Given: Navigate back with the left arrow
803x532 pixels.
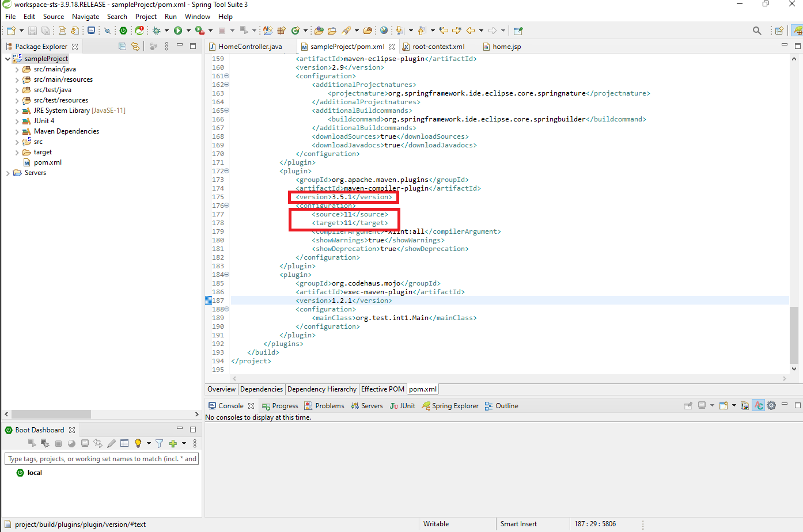Looking at the screenshot, I should (x=471, y=31).
